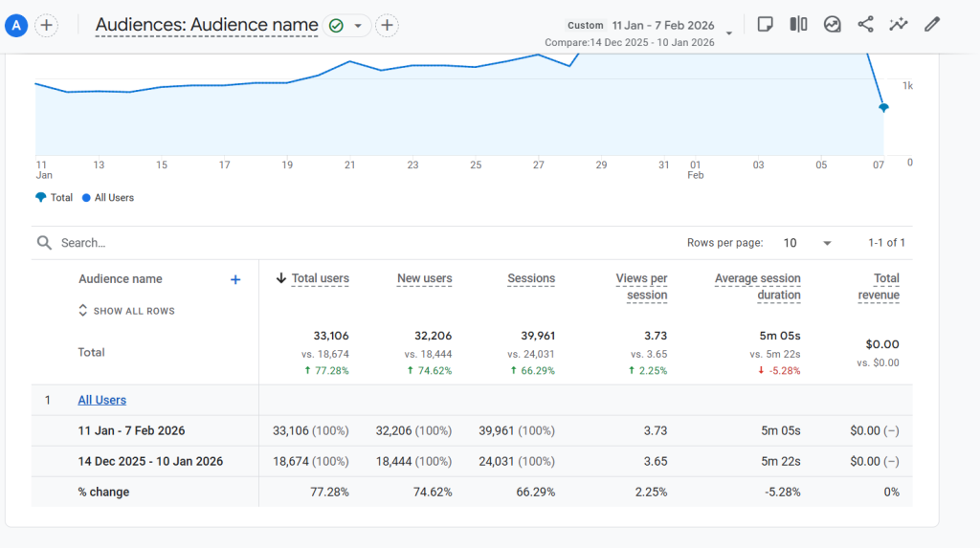Viewport: 980px width, 548px height.
Task: Add a secondary dimension next to Audience name
Action: point(235,279)
